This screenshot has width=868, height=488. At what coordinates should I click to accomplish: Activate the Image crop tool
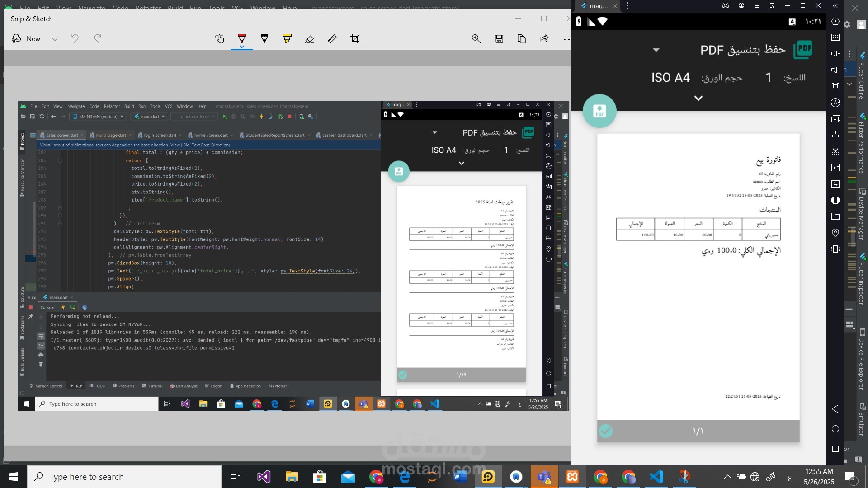click(355, 39)
